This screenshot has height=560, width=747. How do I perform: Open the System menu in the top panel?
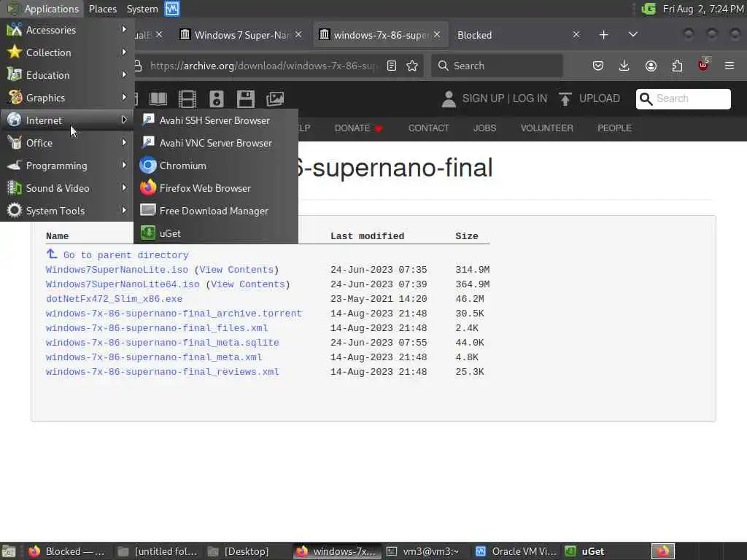142,9
